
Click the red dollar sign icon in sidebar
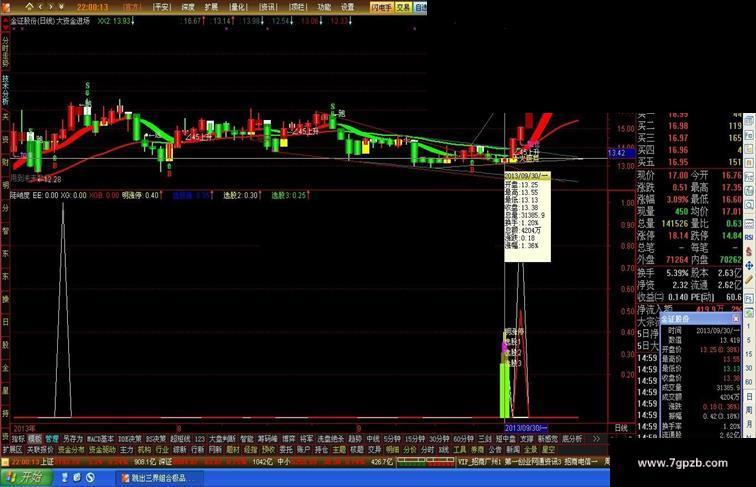(749, 251)
